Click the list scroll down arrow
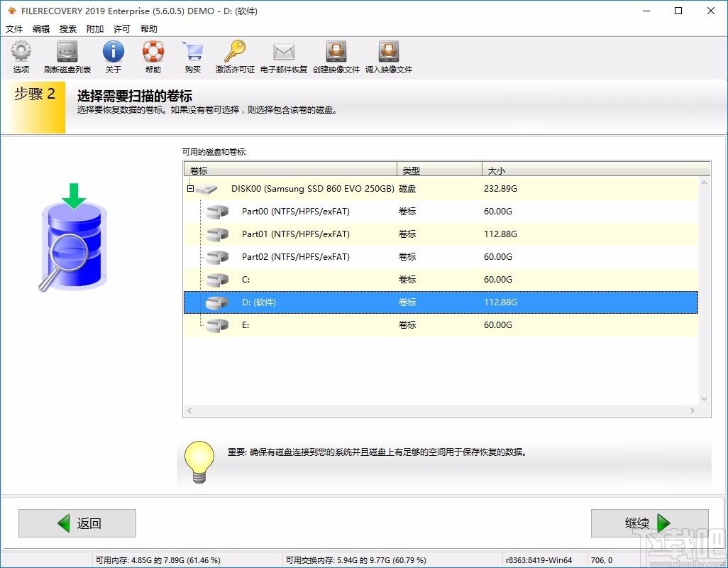 click(x=705, y=399)
